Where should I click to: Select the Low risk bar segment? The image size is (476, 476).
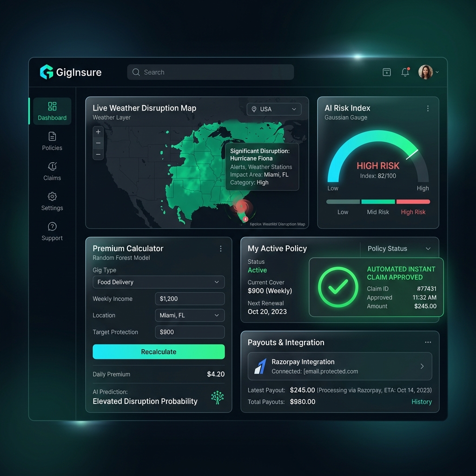tap(343, 202)
